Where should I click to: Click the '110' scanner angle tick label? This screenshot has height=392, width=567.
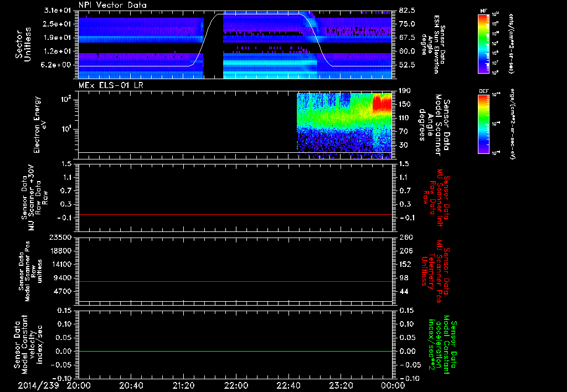pos(405,118)
